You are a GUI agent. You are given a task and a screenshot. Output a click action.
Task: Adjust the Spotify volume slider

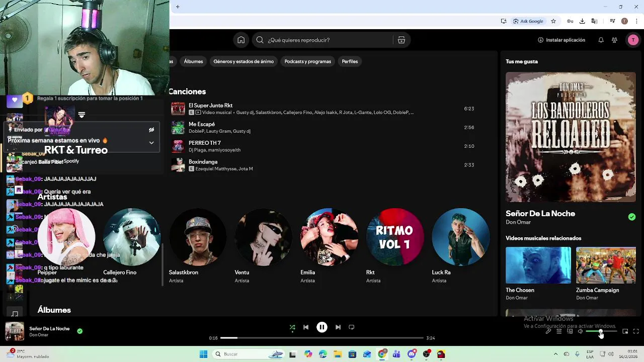click(601, 332)
